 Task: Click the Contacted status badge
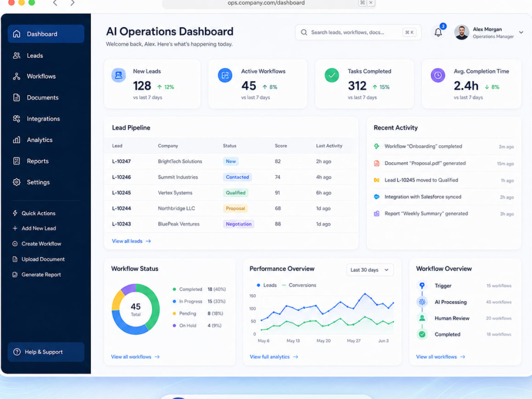coord(237,177)
